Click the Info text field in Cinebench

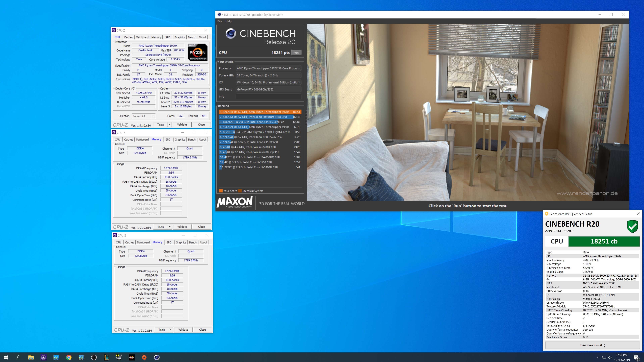(268, 96)
